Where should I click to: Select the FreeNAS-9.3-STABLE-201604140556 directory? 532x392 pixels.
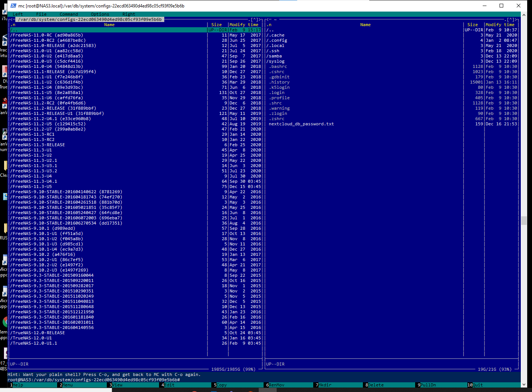[x=136, y=327]
